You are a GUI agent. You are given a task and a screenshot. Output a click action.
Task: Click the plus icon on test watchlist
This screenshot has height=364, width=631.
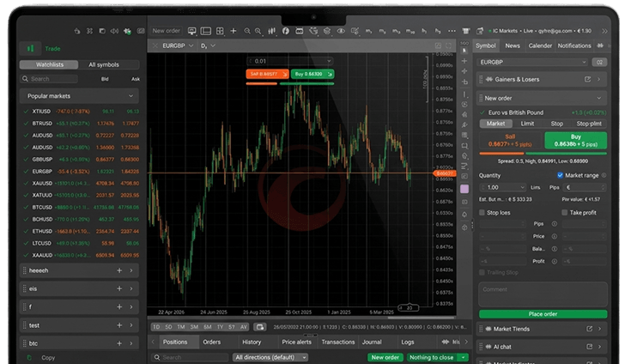tap(119, 325)
